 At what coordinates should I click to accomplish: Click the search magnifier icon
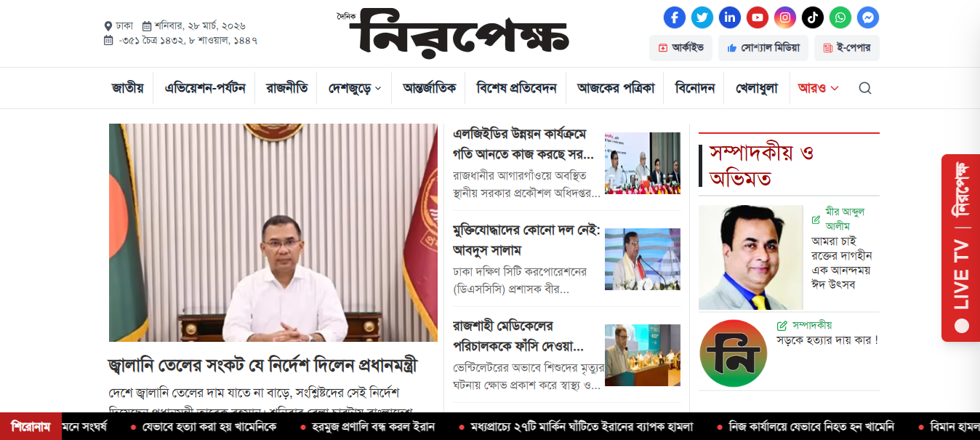click(864, 88)
